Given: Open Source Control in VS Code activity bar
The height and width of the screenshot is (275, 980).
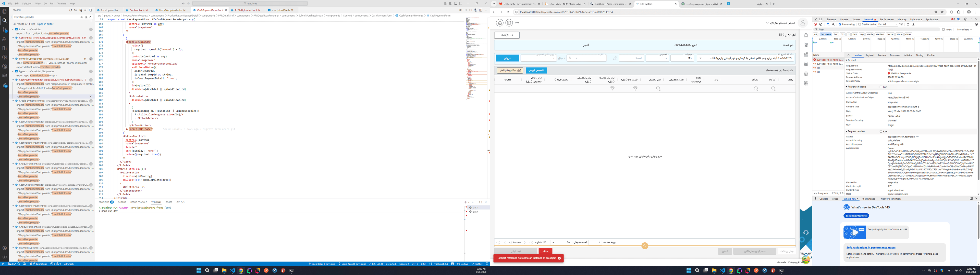Looking at the screenshot, I should [5, 30].
